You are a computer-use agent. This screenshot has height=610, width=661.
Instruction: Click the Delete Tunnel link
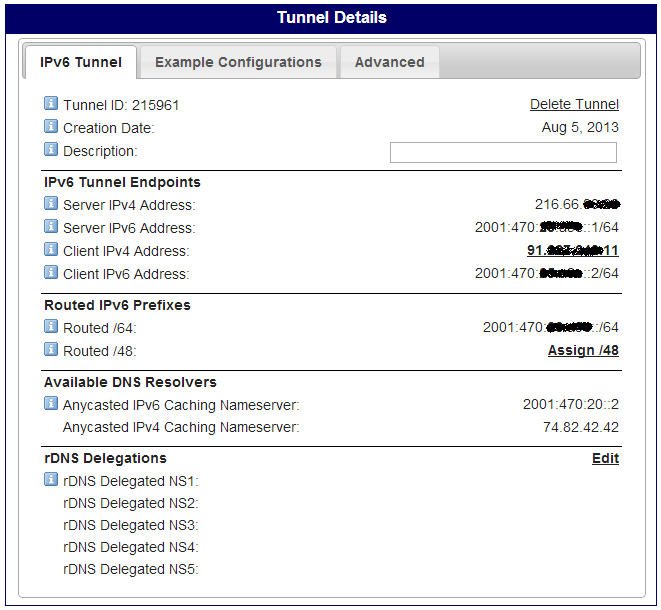[x=574, y=104]
